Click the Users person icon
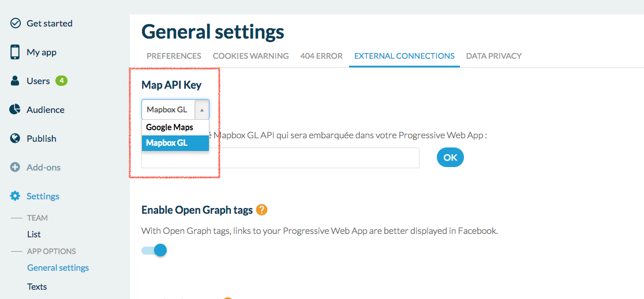Screen dimensions: 644x299 point(16,81)
